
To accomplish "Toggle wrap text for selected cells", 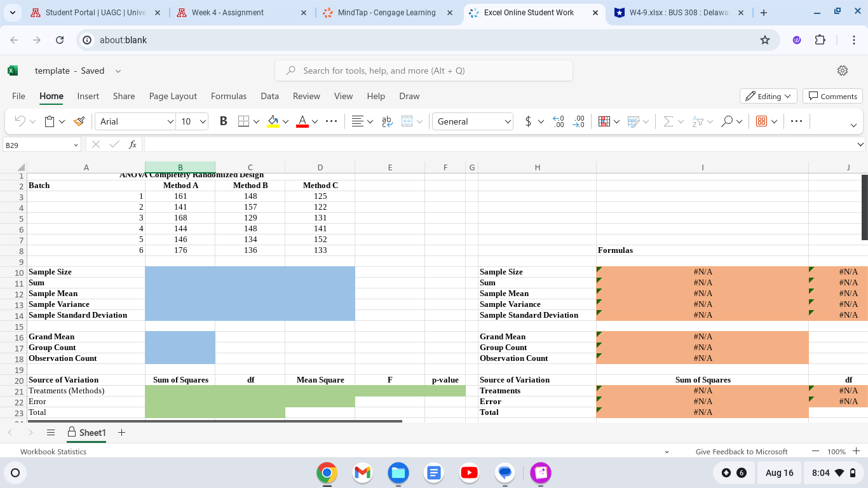I will pyautogui.click(x=386, y=121).
